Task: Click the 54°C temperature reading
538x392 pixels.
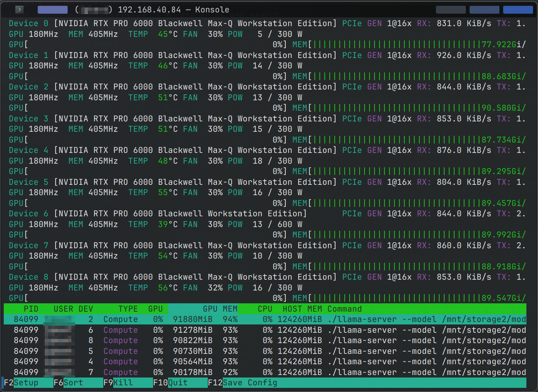Action: click(x=168, y=256)
